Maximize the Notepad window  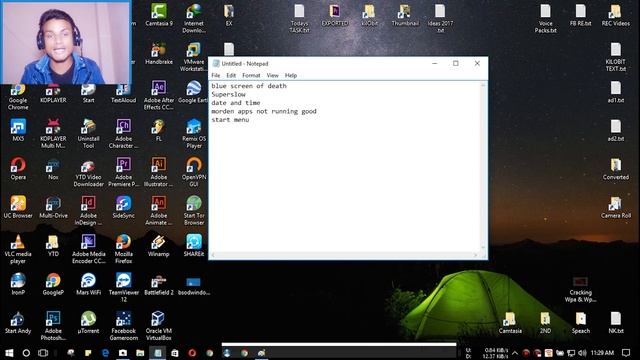(x=456, y=64)
